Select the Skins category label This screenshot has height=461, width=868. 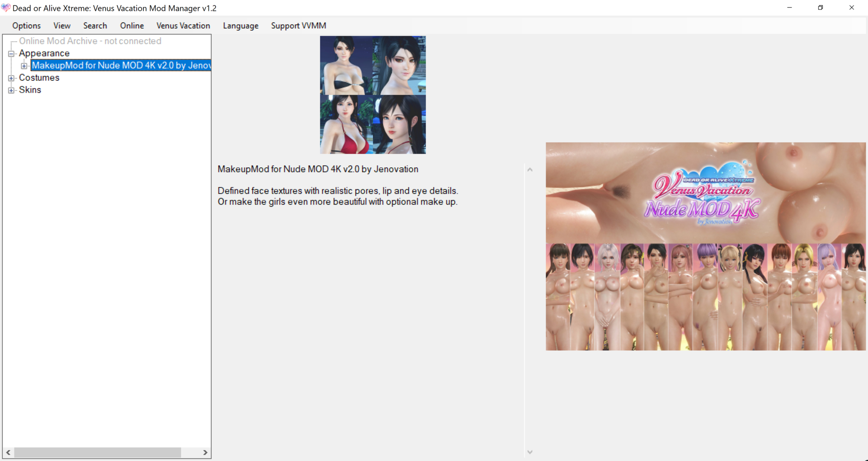30,90
